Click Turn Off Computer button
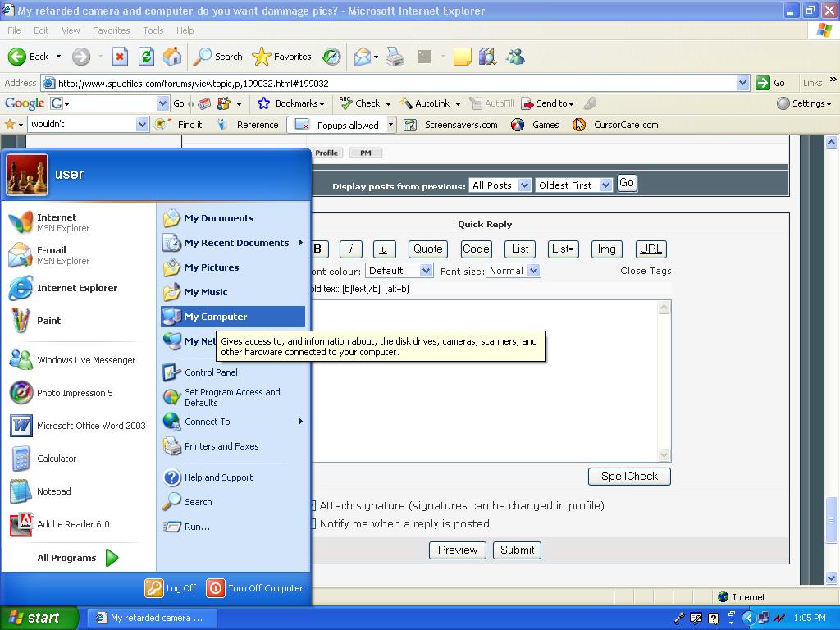Image resolution: width=840 pixels, height=630 pixels. pos(255,588)
